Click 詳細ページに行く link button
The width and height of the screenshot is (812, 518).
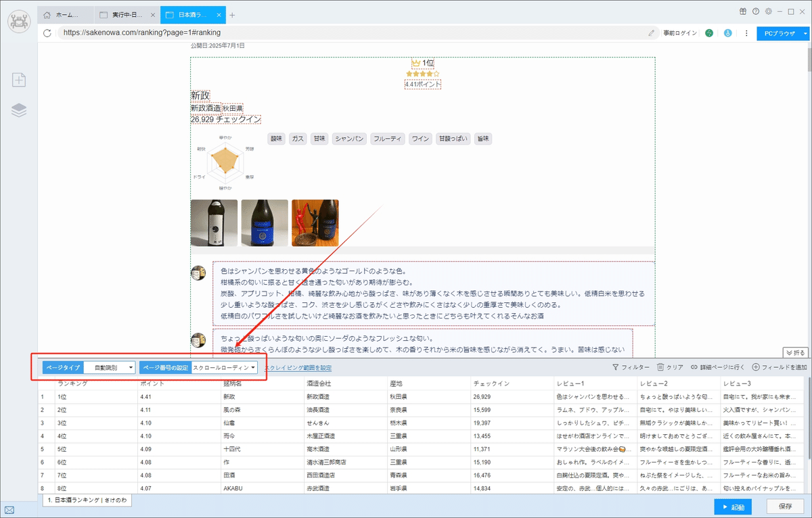[717, 367]
